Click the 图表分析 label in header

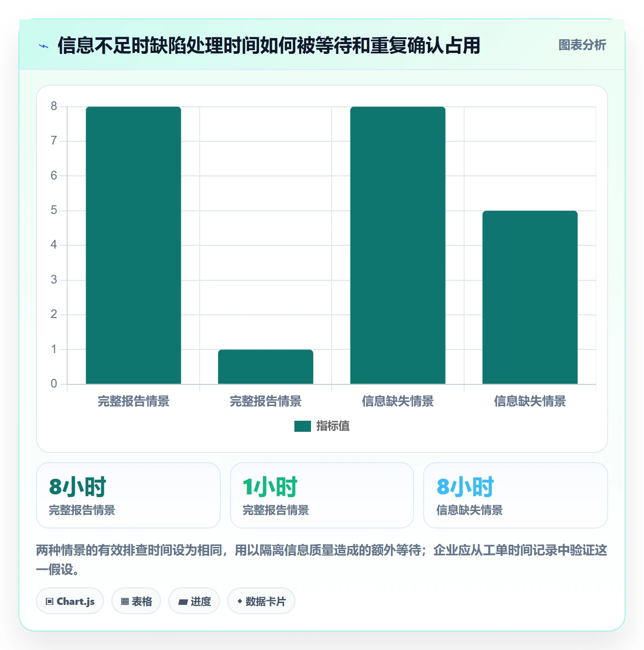582,45
